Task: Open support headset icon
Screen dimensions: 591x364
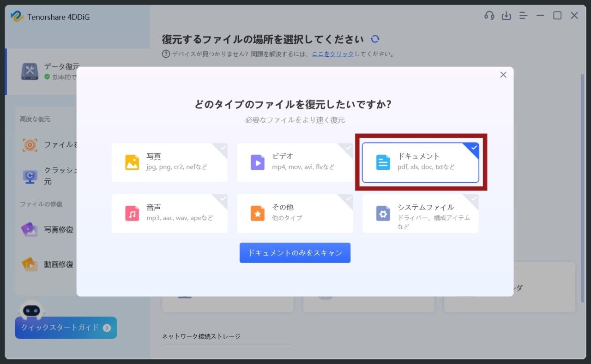Action: click(489, 16)
